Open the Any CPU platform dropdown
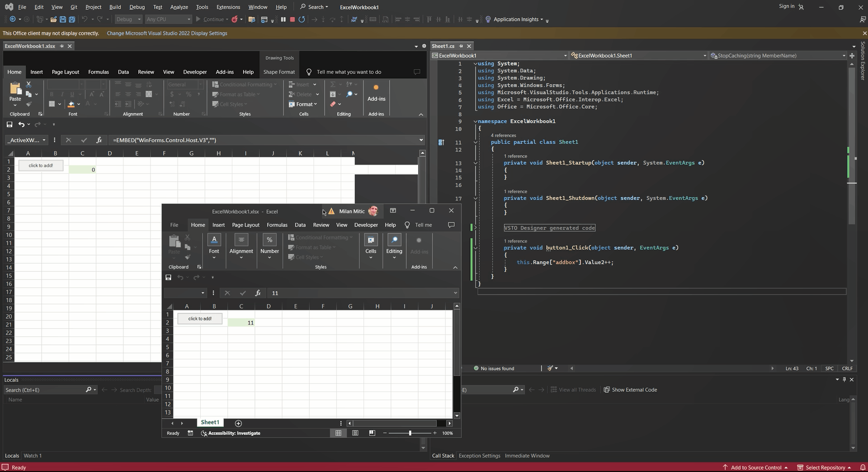This screenshot has height=472, width=868. (168, 19)
